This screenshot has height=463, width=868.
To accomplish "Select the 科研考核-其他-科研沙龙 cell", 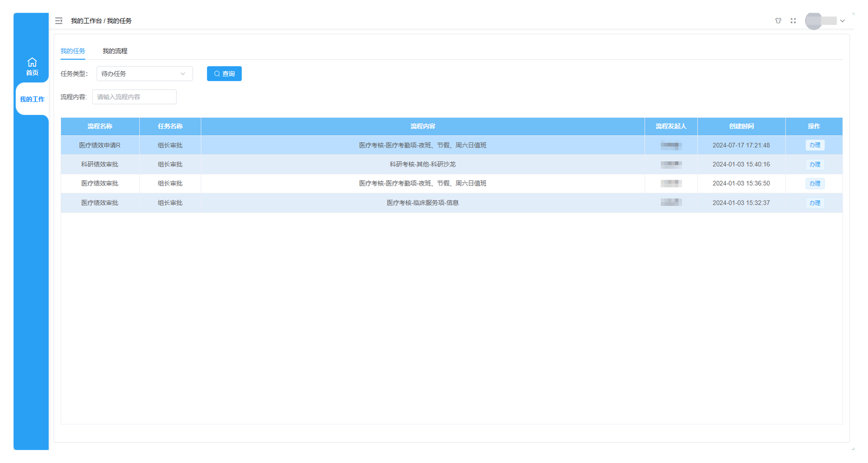I will click(423, 164).
